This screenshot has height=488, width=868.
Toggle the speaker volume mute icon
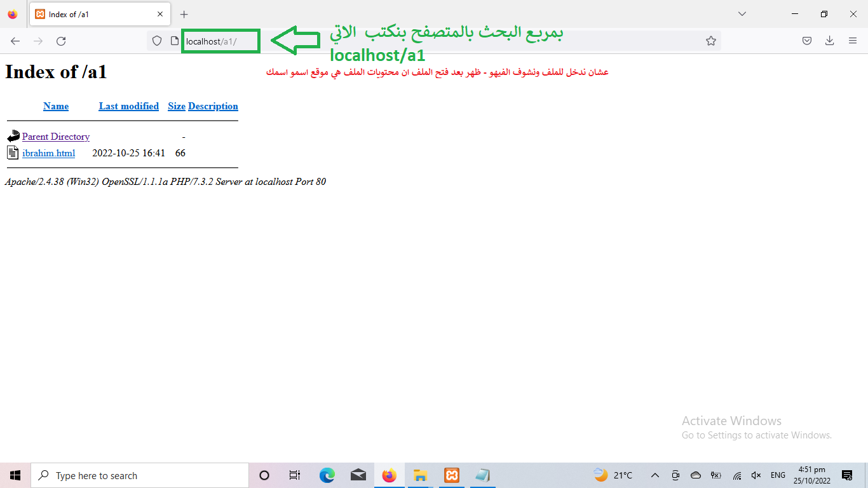point(756,475)
